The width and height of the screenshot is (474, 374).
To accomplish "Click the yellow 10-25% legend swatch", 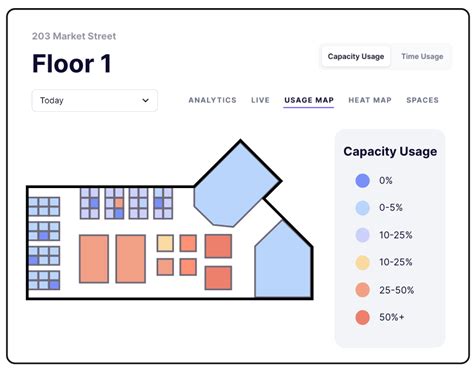I will tap(363, 262).
